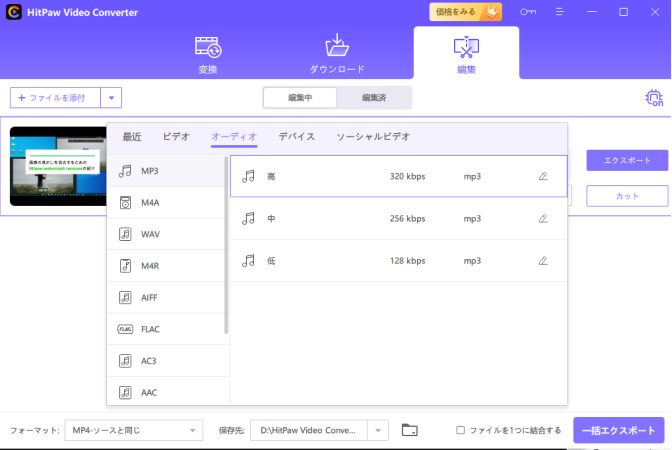
Task: Click the mp3 extension in 中 row
Action: [x=472, y=219]
